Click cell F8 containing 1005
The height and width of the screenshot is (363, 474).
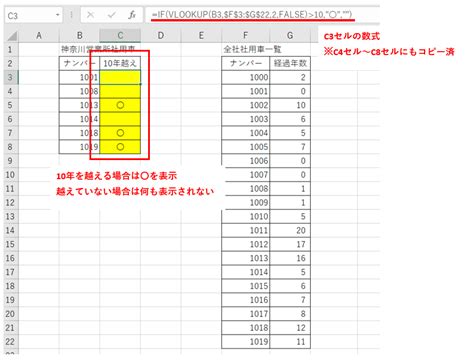point(246,147)
